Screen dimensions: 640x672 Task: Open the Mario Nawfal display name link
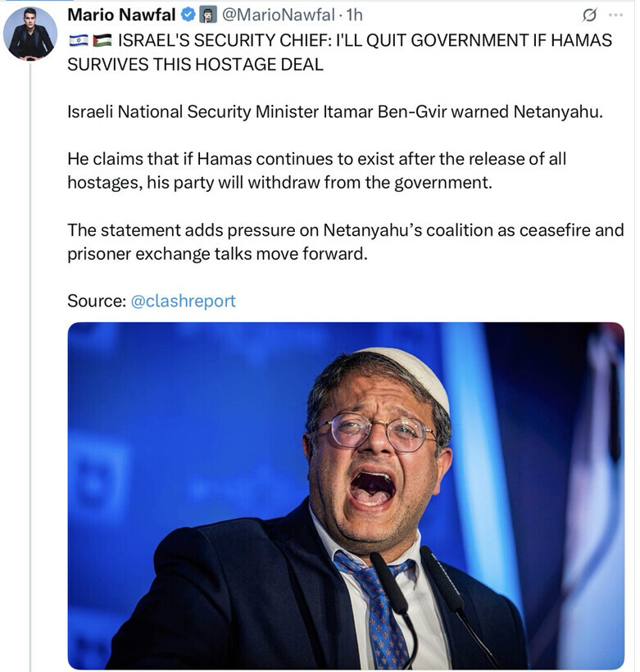tap(121, 16)
